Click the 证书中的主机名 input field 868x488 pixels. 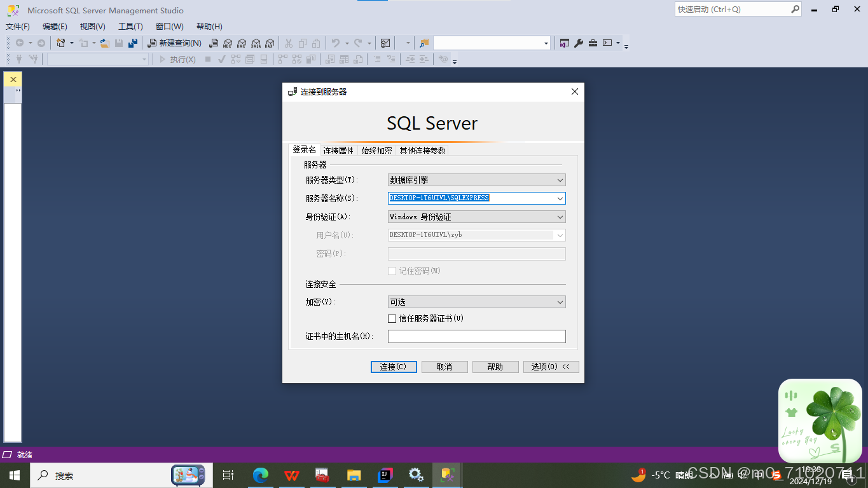coord(477,336)
